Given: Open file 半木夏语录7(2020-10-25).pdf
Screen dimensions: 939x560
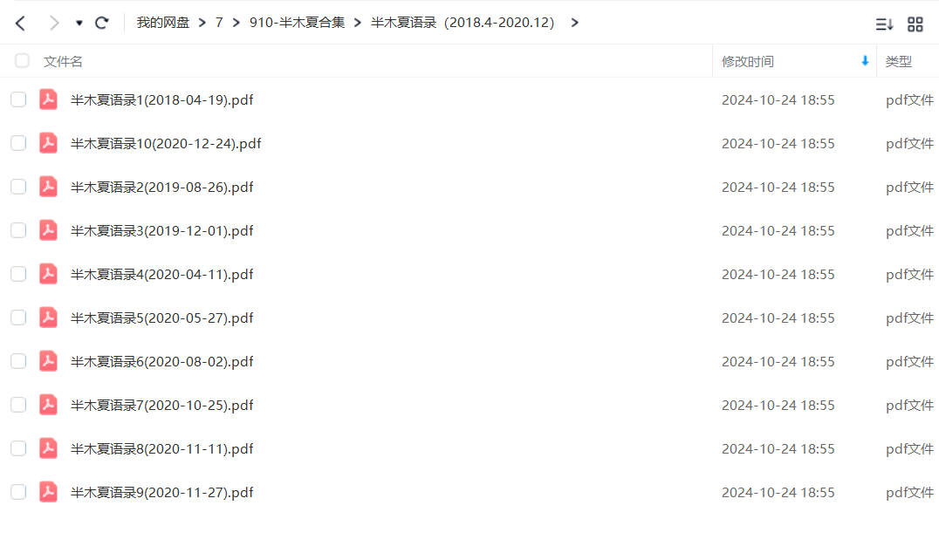Looking at the screenshot, I should pyautogui.click(x=161, y=405).
